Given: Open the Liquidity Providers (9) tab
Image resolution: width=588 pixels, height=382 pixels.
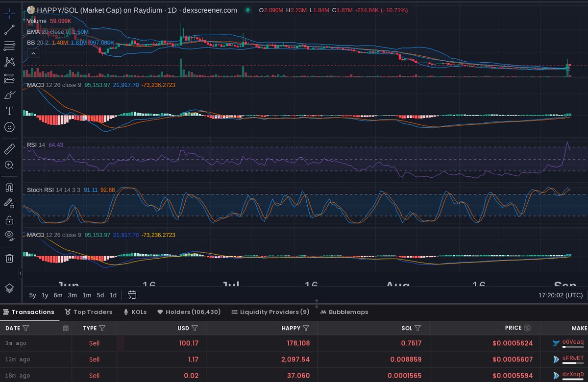Looking at the screenshot, I should [x=270, y=312].
